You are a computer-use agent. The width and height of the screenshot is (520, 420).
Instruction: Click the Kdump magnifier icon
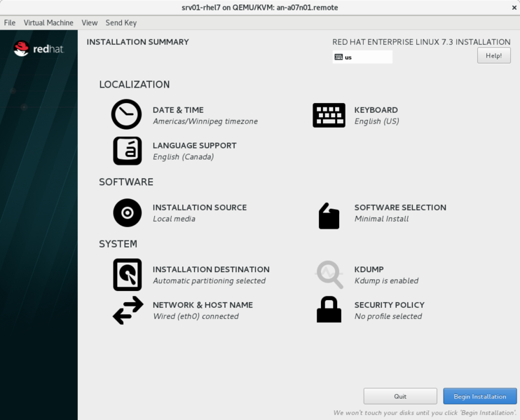click(329, 274)
